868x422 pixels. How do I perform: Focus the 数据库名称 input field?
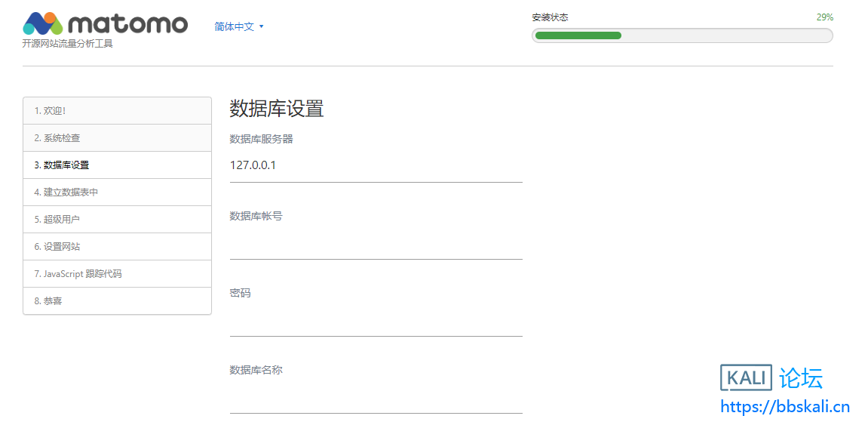tap(376, 398)
